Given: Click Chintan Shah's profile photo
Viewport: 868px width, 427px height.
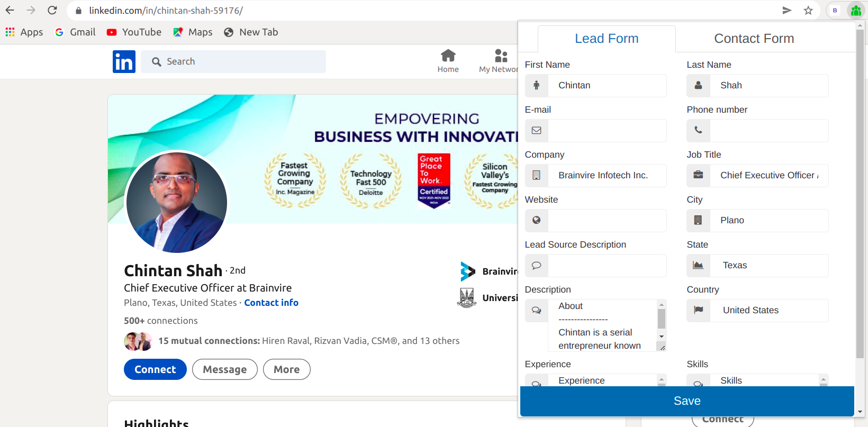Looking at the screenshot, I should 177,203.
